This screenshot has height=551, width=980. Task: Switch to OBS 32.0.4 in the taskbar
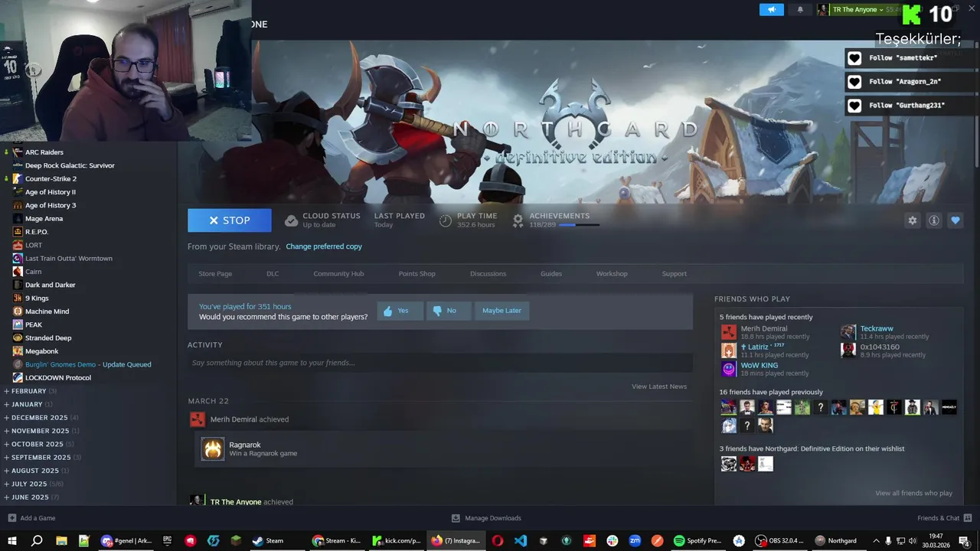(x=779, y=540)
